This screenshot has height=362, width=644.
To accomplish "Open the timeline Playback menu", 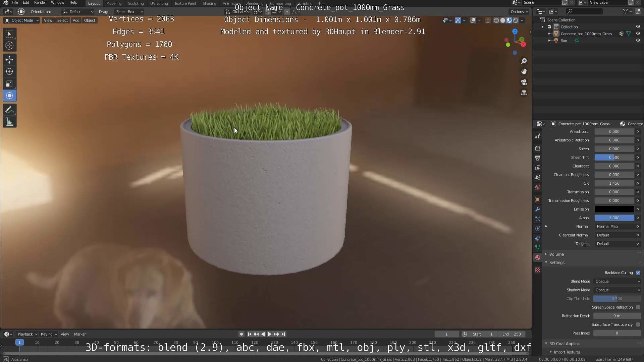I will tap(27, 334).
